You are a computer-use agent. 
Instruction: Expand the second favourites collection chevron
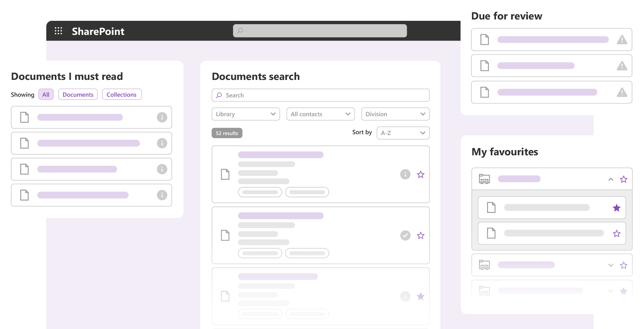(x=611, y=265)
